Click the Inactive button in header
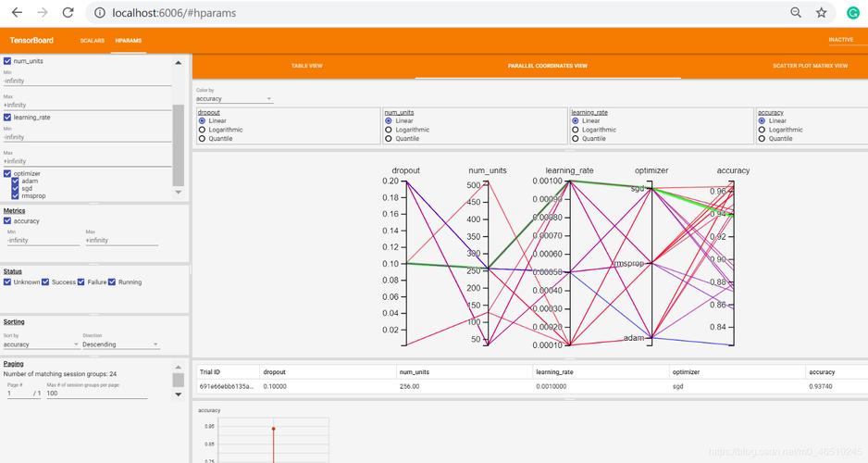Image resolution: width=868 pixels, height=463 pixels. [841, 40]
